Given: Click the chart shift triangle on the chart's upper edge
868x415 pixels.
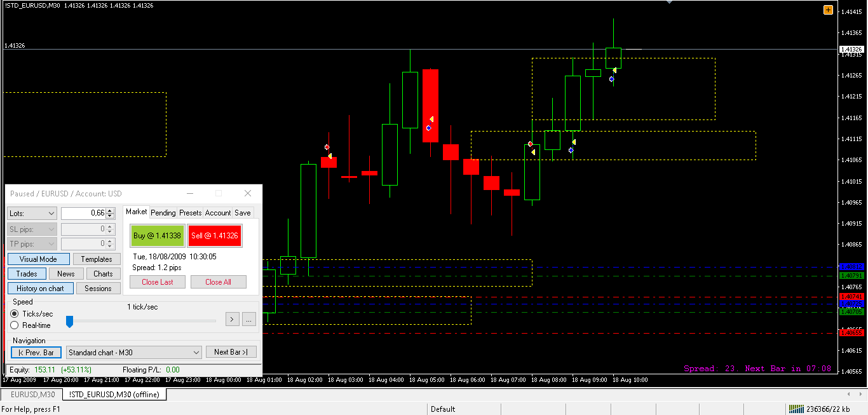Looking at the screenshot, I should pyautogui.click(x=668, y=2).
